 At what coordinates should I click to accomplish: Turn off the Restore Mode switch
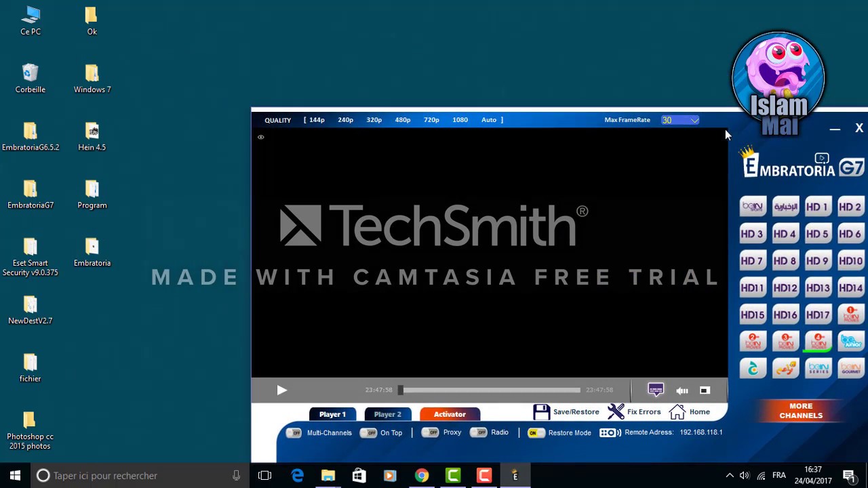tap(536, 432)
